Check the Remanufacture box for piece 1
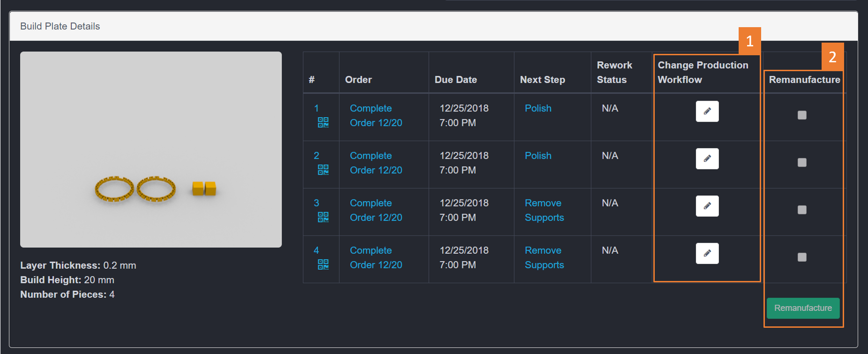868x354 pixels. [x=802, y=115]
